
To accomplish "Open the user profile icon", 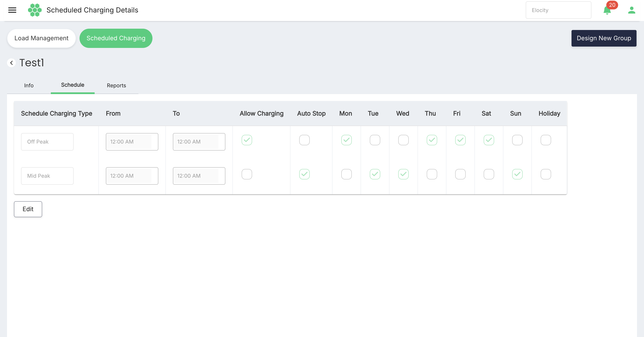I will tap(632, 10).
